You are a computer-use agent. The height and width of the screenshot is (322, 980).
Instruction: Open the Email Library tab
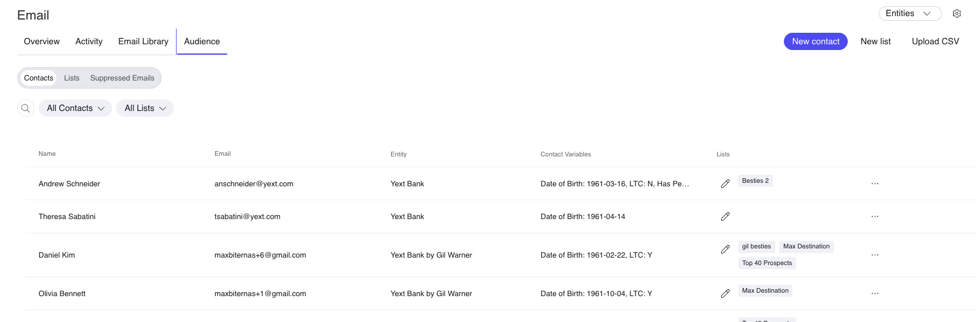pos(143,41)
